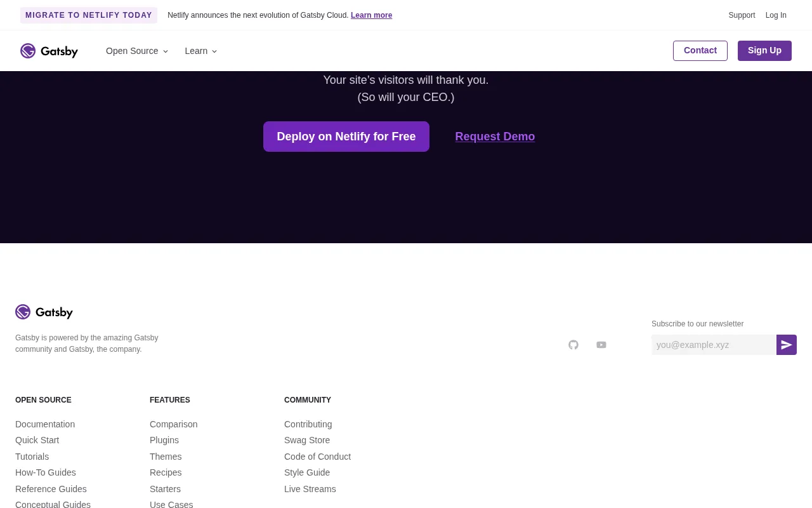Open Tutorials footer link
This screenshot has width=812, height=508.
pos(32,457)
